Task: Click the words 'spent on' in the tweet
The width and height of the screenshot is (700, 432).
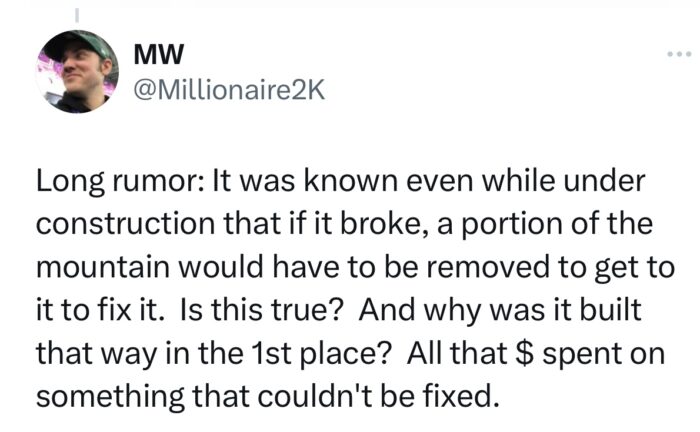Action: [x=604, y=354]
